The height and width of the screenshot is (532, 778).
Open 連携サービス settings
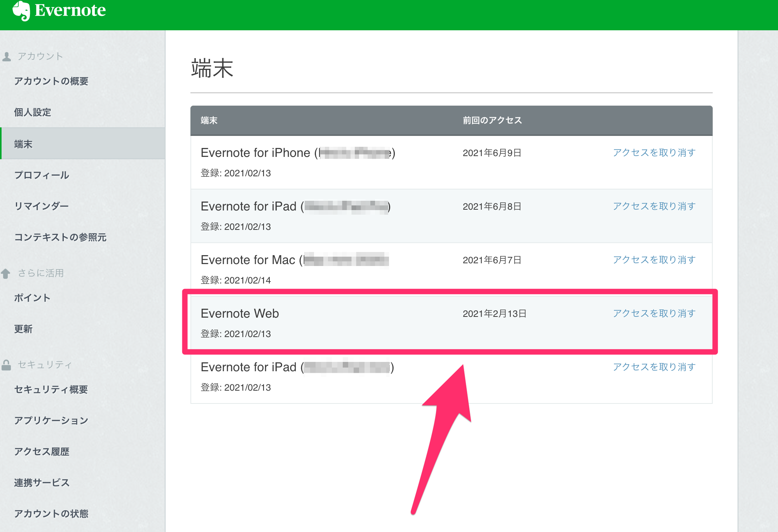(x=42, y=483)
